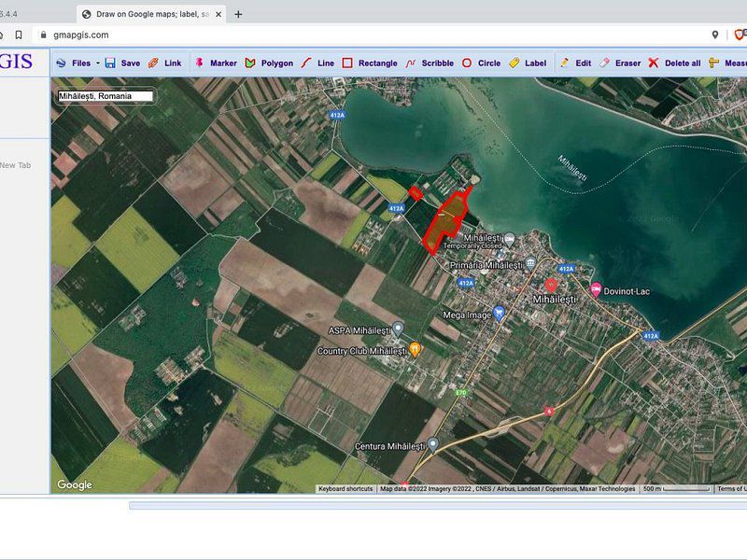747x560 pixels.
Task: Select the Rectangle shape tool
Action: point(347,63)
